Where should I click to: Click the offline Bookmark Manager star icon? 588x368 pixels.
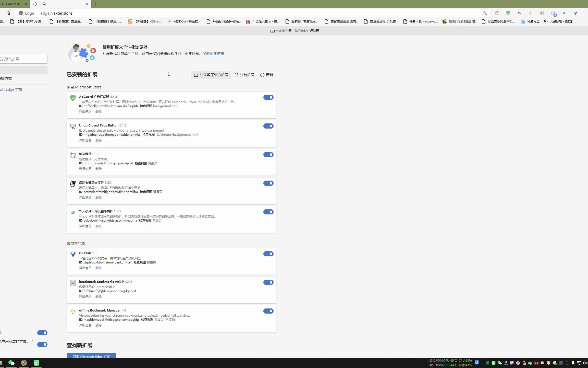[531, 13]
